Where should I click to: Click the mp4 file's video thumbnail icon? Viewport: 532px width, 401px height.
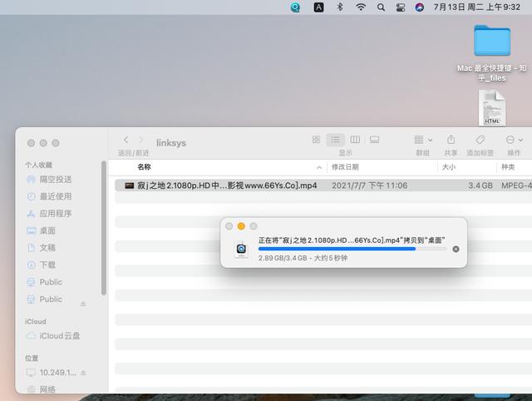[x=130, y=186]
